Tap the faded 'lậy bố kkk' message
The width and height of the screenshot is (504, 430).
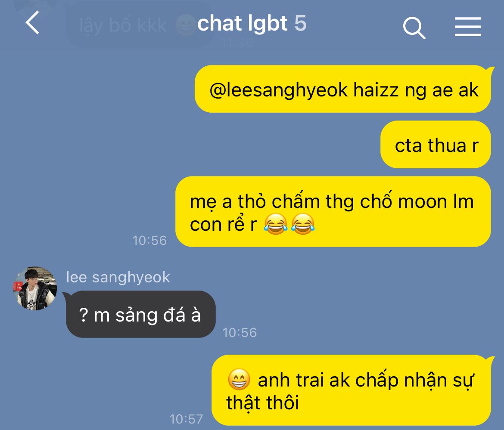pyautogui.click(x=123, y=25)
